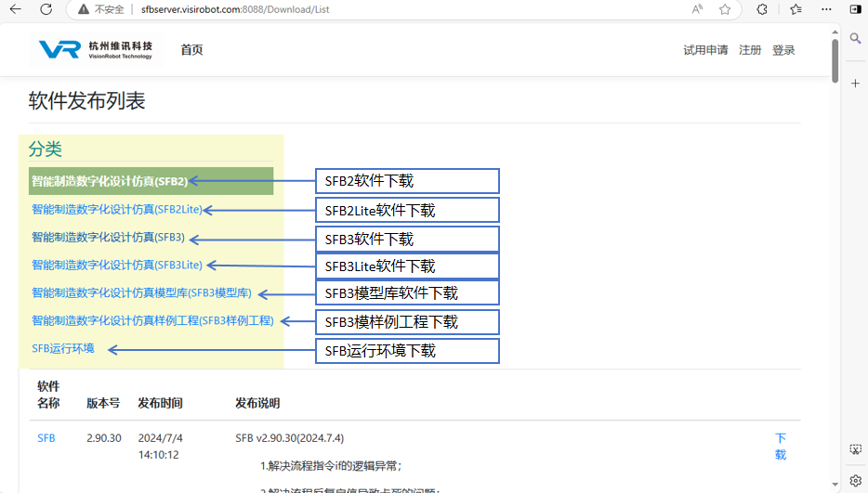868x493 pixels.
Task: Select category 智能制造数字化设计仿真(SFB2Lite)
Action: [117, 209]
